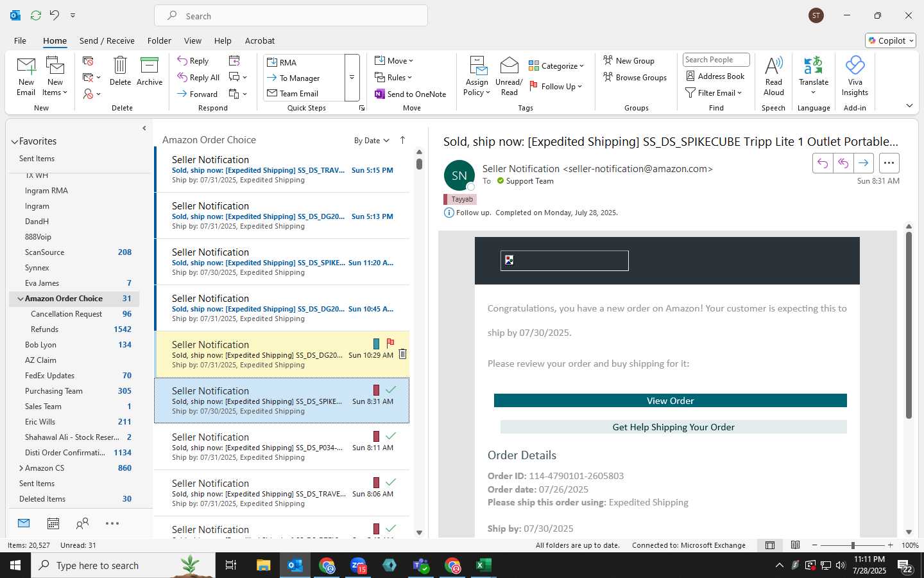The width and height of the screenshot is (924, 578).
Task: Collapse the Favorites section
Action: [15, 141]
